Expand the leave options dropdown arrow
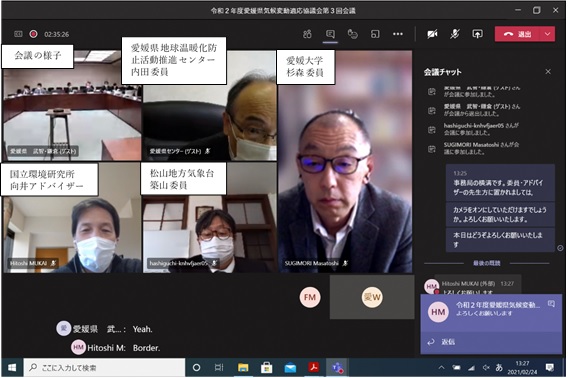Viewport: 568px width, 378px height. pyautogui.click(x=548, y=34)
